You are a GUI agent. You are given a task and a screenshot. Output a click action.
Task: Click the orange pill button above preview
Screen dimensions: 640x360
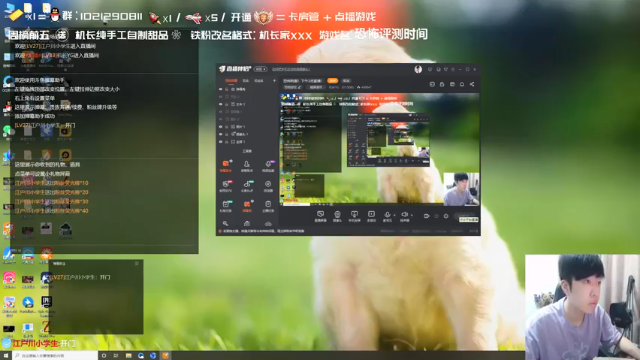click(x=333, y=81)
